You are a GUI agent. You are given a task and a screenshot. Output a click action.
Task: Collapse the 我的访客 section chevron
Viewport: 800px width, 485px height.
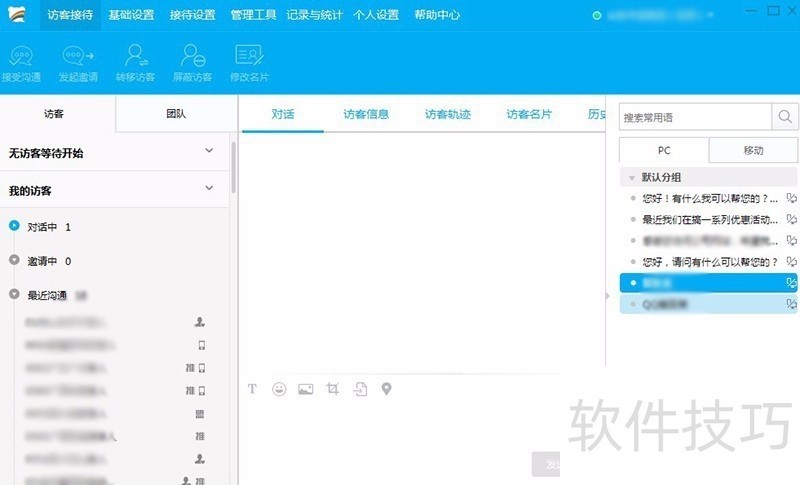click(209, 187)
